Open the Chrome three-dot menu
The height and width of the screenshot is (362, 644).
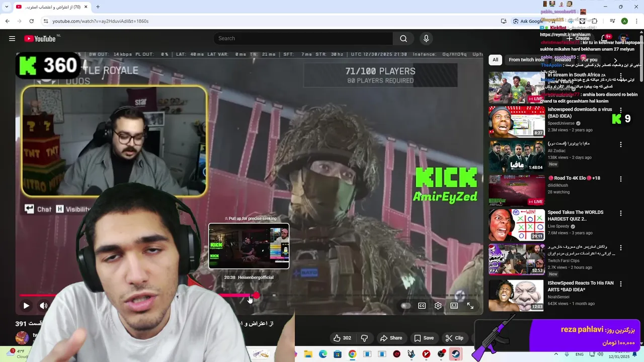[x=636, y=21]
